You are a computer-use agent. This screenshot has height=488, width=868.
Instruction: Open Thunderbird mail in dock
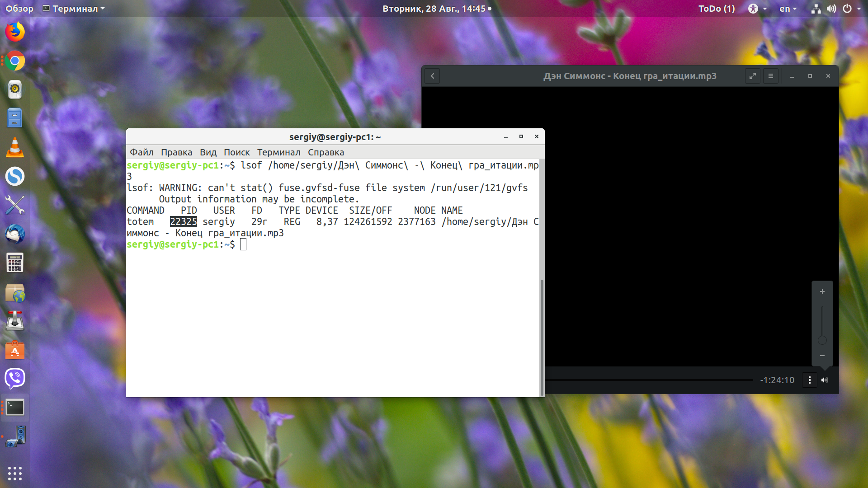click(x=15, y=234)
